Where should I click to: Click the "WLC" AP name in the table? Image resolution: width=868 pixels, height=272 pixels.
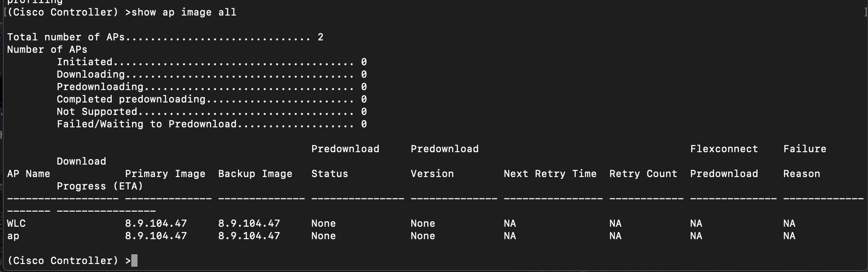coord(16,224)
